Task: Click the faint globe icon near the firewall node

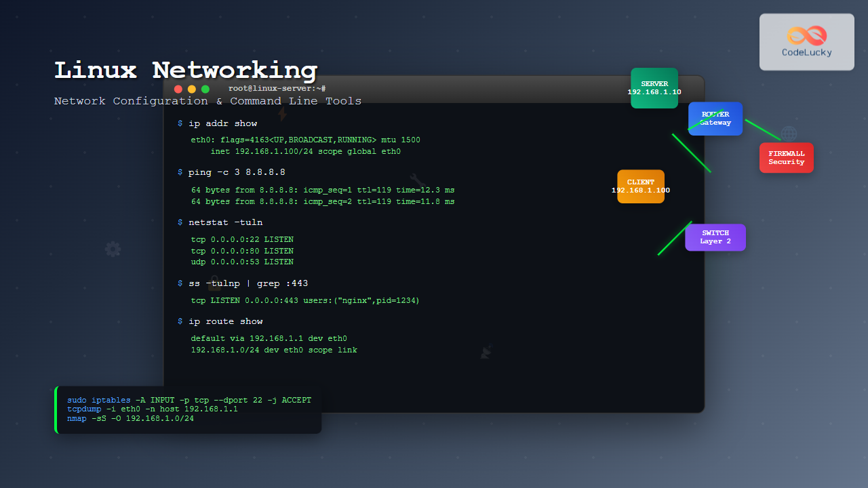Action: click(x=789, y=134)
